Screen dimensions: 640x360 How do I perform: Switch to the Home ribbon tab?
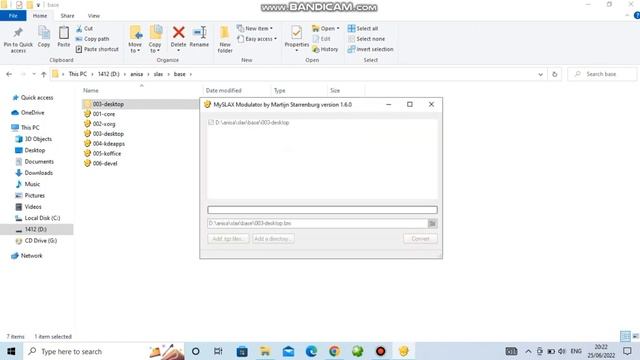tap(40, 16)
